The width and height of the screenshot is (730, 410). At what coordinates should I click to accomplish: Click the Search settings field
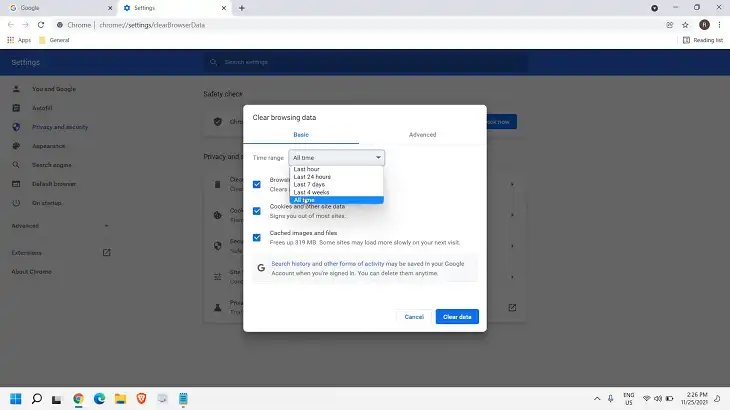[366, 62]
